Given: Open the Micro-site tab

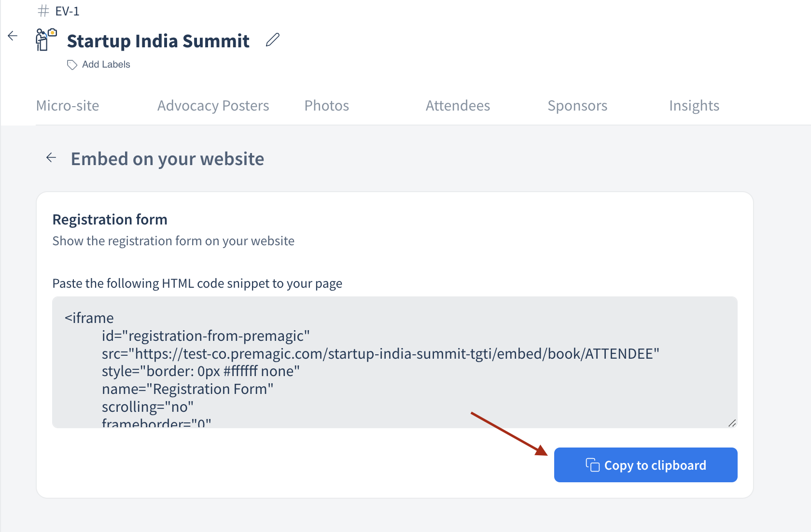Looking at the screenshot, I should pyautogui.click(x=68, y=106).
